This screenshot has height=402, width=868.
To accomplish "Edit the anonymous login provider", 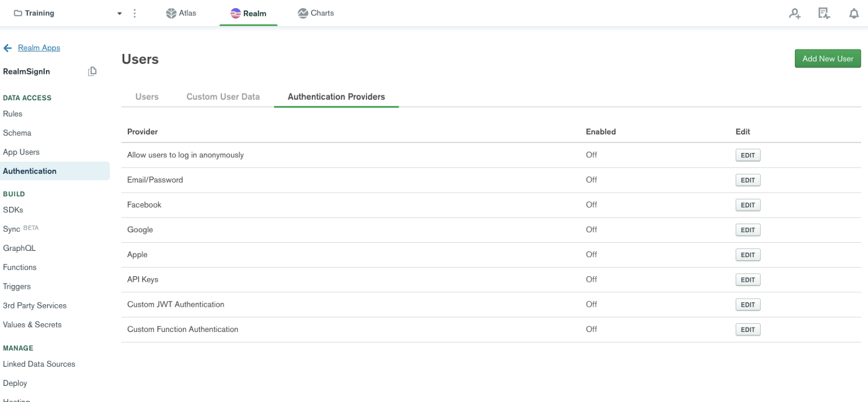I will [748, 155].
